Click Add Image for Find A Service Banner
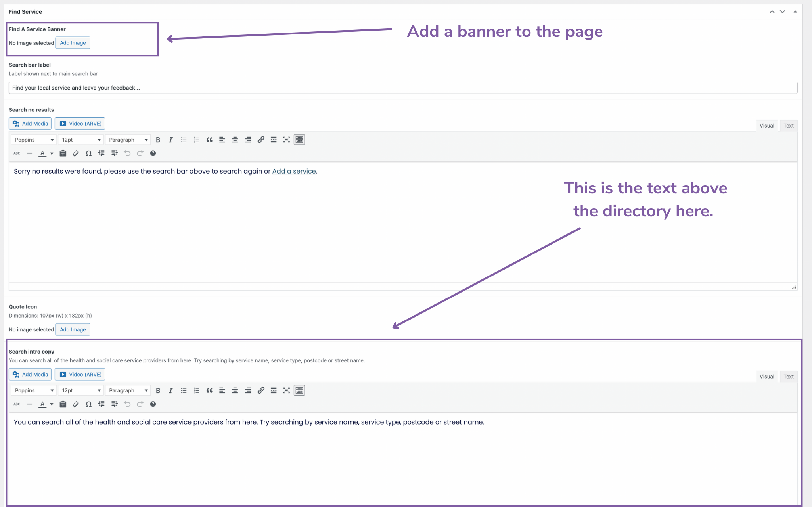Screen dimensions: 812x507 [73, 43]
